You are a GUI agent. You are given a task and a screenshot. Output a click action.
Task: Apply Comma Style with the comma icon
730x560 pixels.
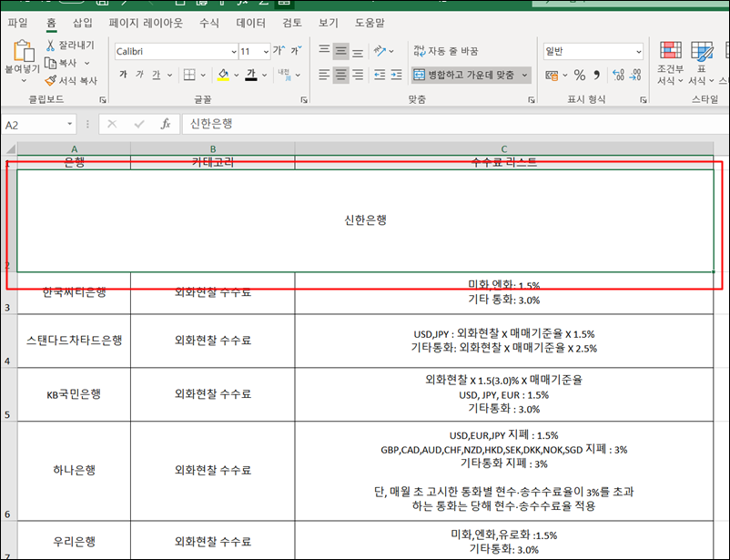click(x=596, y=75)
